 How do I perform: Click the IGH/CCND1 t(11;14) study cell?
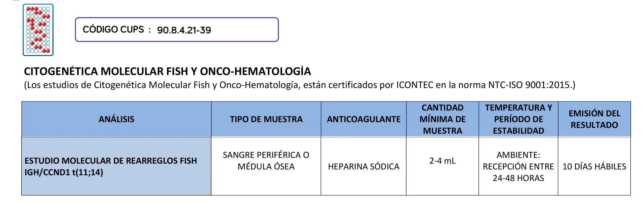[64, 173]
